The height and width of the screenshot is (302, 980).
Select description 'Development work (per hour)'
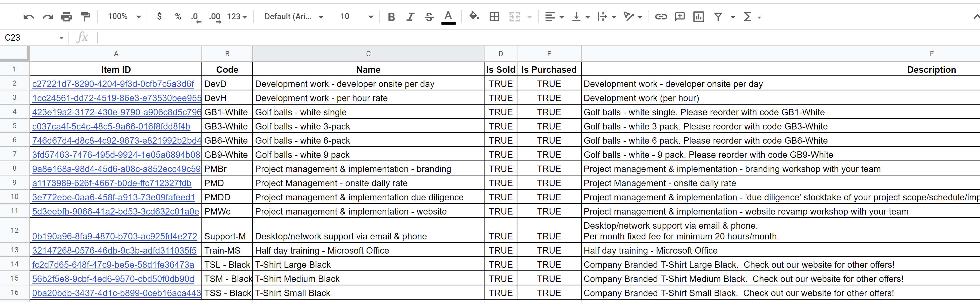(781, 98)
